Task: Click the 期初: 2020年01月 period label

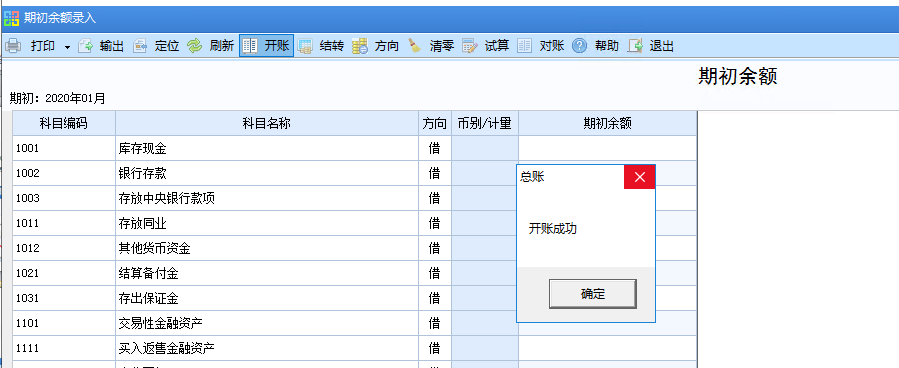Action: point(58,99)
